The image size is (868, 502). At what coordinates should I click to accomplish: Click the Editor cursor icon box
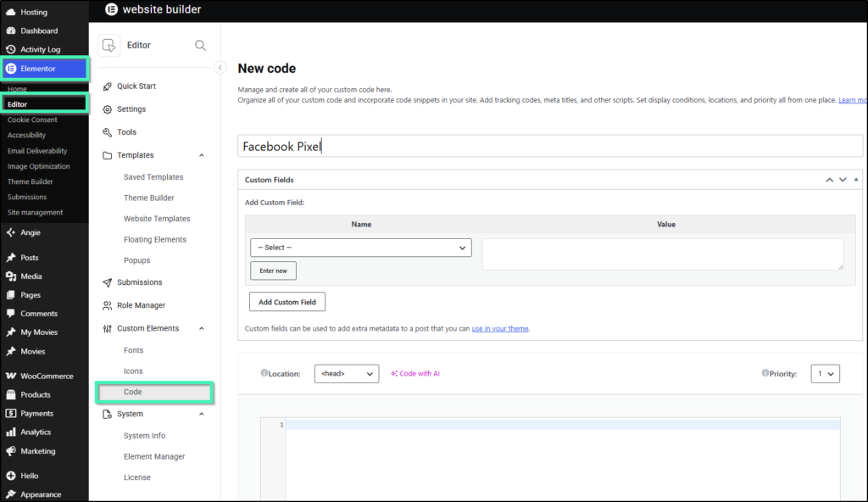[x=109, y=46]
